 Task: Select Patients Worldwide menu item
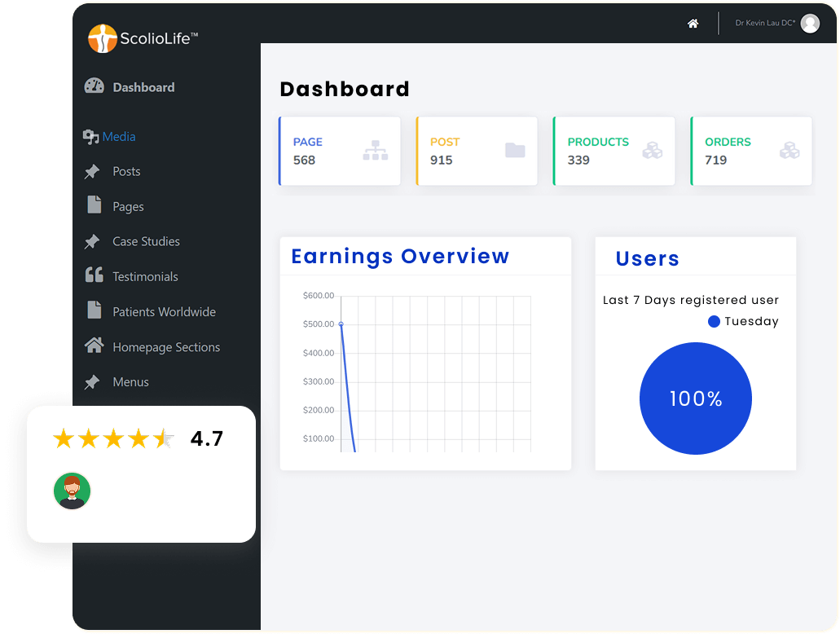[164, 312]
